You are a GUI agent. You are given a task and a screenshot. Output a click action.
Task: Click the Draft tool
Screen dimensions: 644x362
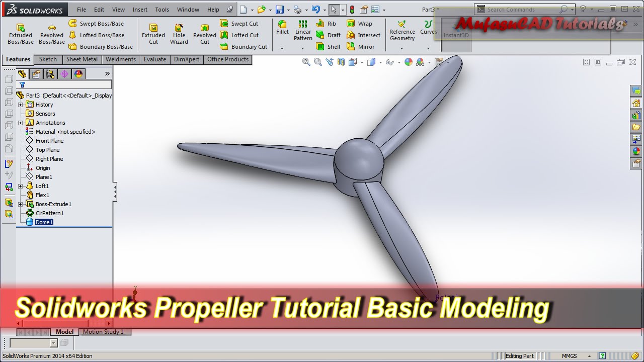pos(328,35)
